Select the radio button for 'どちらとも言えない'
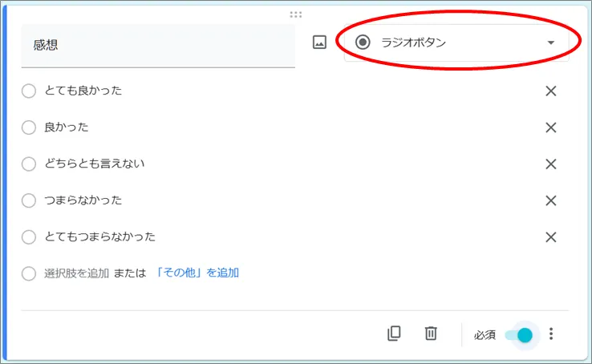Viewport: 592px width, 364px height. (29, 164)
